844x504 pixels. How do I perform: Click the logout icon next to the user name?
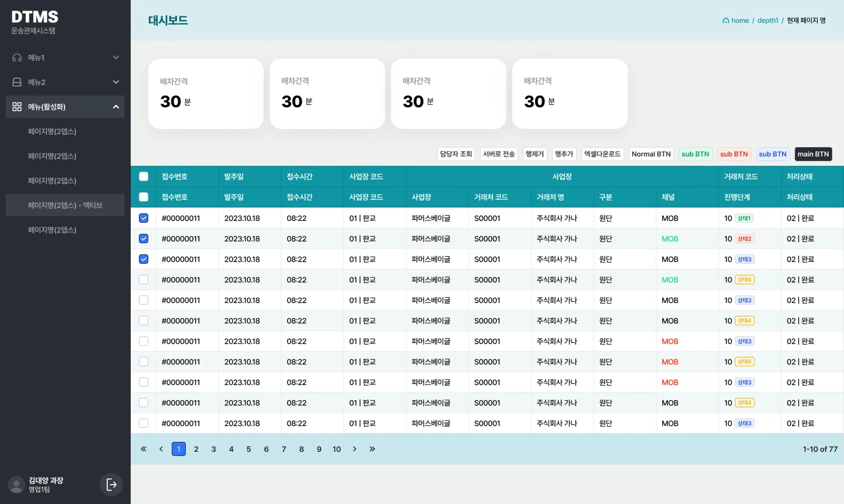(111, 485)
